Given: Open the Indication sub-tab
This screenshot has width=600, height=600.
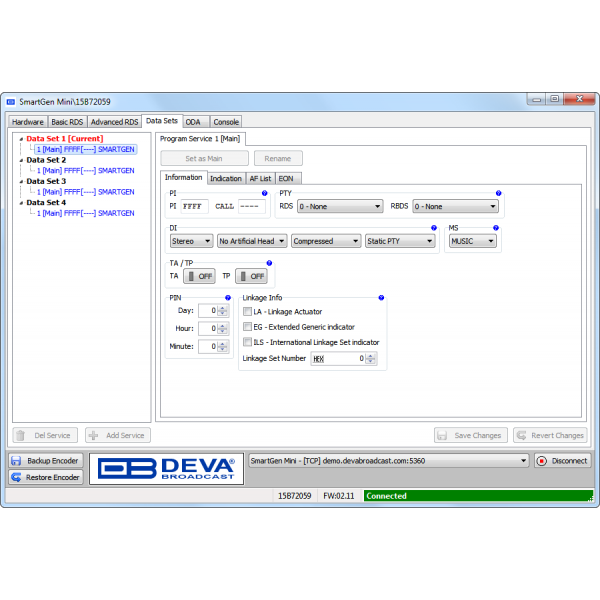Looking at the screenshot, I should coord(226,178).
